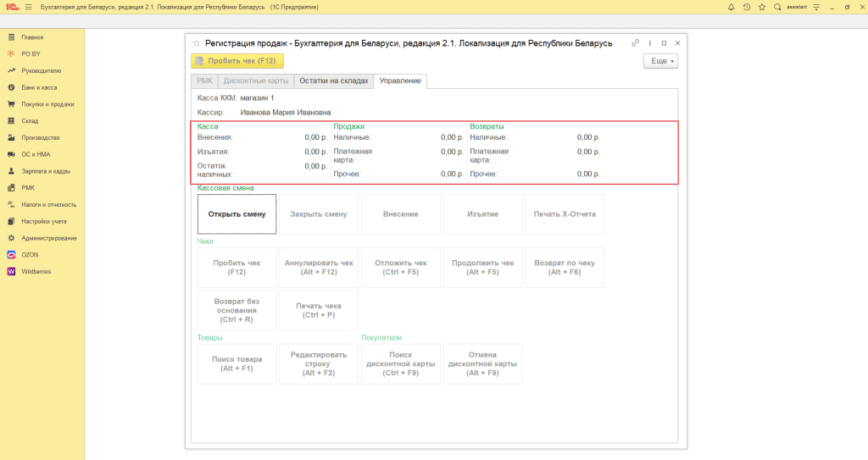Open favorites star in title bar
The image size is (868, 460).
tap(762, 7)
